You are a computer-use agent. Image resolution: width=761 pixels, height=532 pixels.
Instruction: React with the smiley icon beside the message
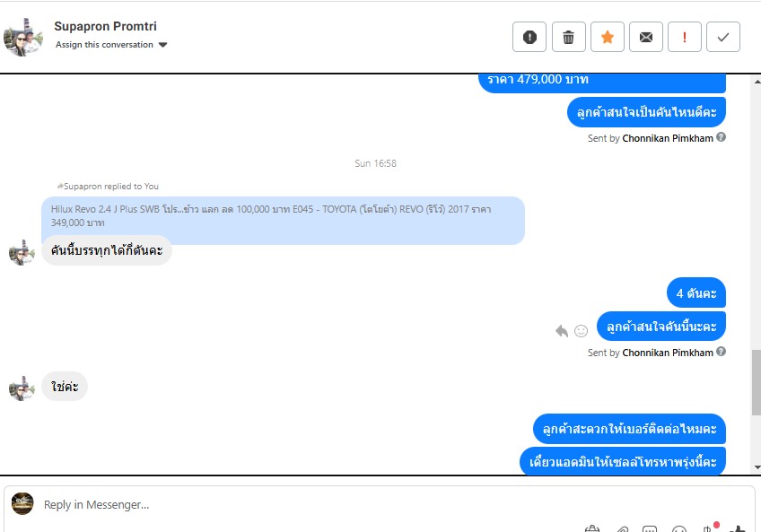pyautogui.click(x=581, y=331)
